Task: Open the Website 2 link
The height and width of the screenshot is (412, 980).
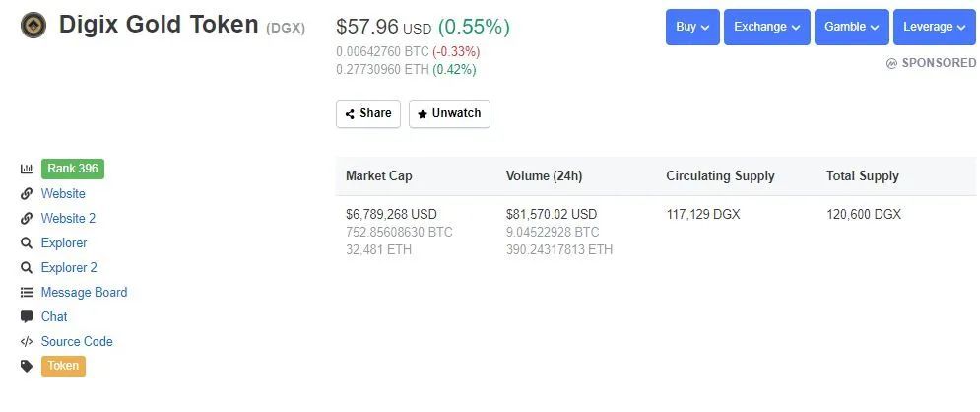Action: click(68, 219)
